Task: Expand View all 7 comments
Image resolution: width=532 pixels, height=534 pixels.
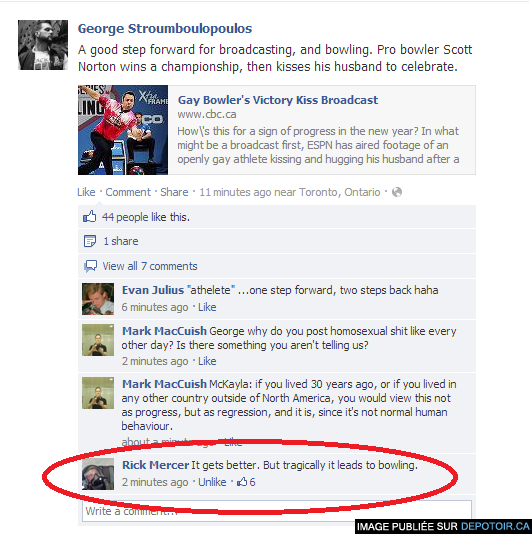Action: point(150,266)
